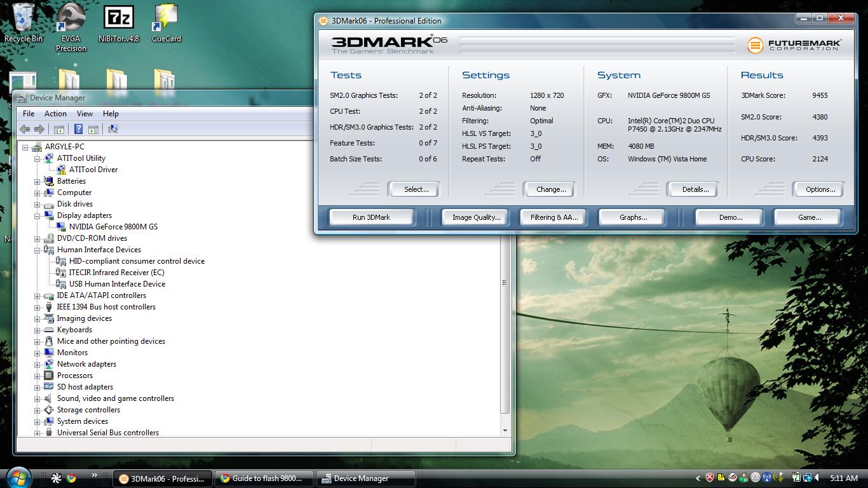Expand the Disk drives node
This screenshot has width=868, height=488.
37,204
